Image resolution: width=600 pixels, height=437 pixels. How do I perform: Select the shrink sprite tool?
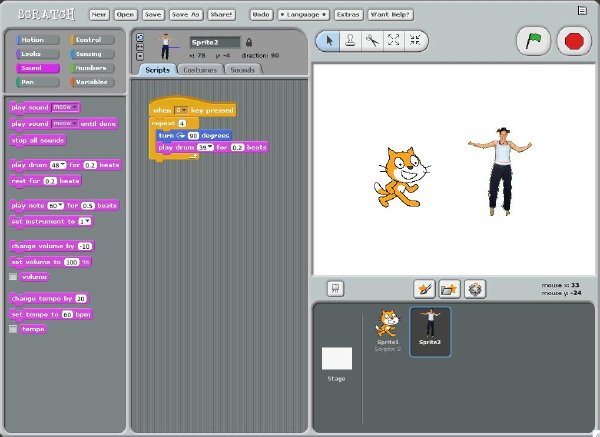pyautogui.click(x=415, y=41)
